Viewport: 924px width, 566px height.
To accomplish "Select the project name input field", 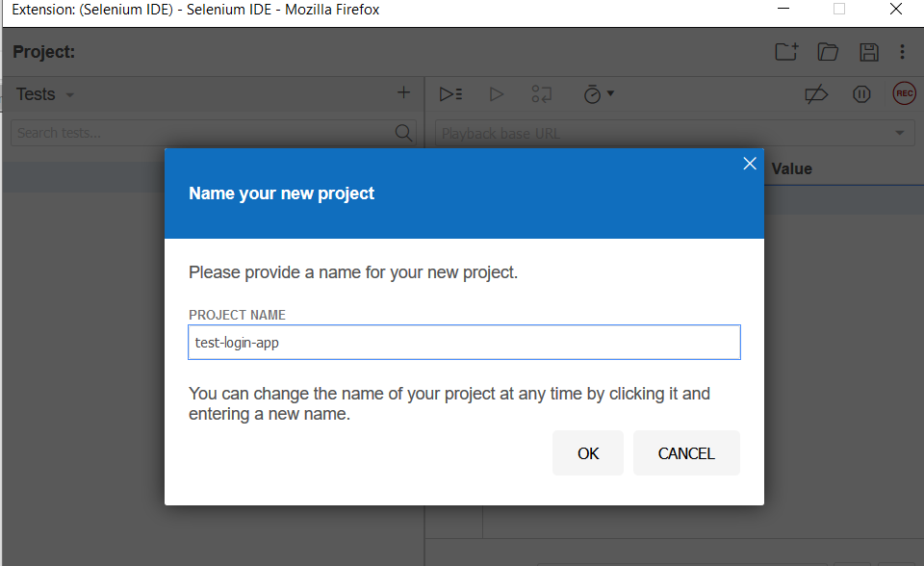I will tap(464, 342).
